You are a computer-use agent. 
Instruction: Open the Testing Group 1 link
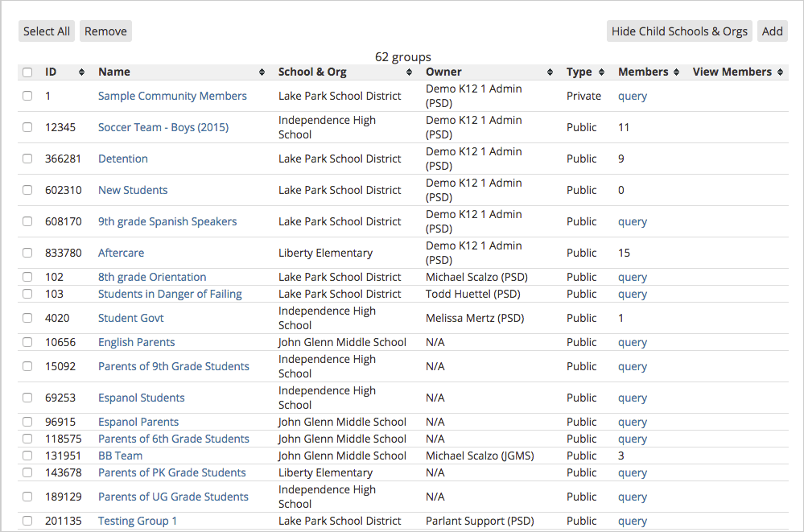point(138,521)
